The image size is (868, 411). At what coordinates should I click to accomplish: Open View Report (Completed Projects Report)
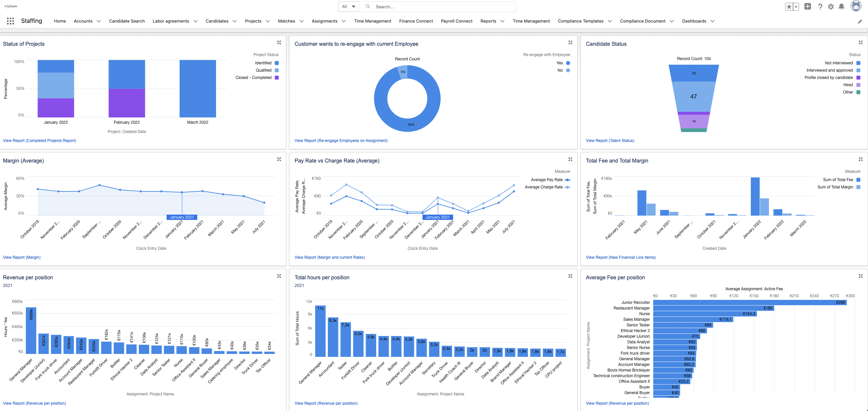(x=39, y=141)
